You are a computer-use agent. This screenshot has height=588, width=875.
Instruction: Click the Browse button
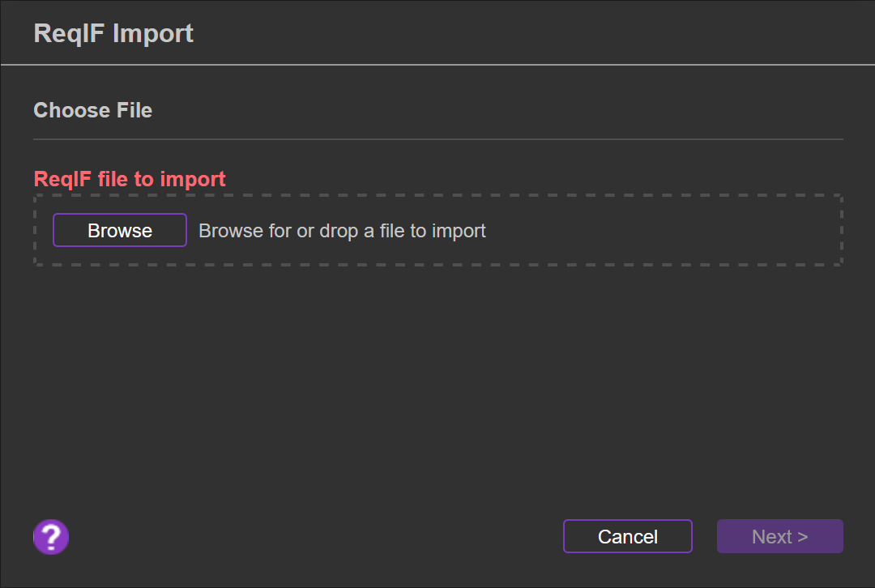[x=120, y=230]
